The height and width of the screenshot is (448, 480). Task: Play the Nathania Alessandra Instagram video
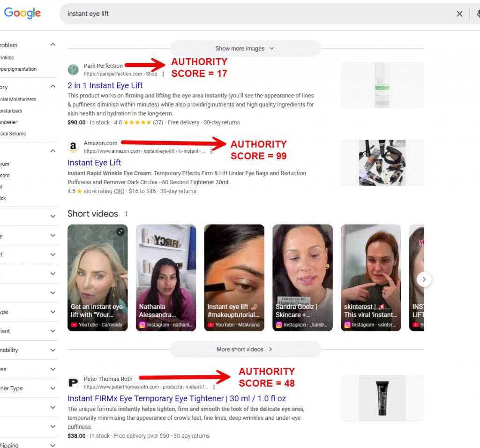pyautogui.click(x=166, y=278)
